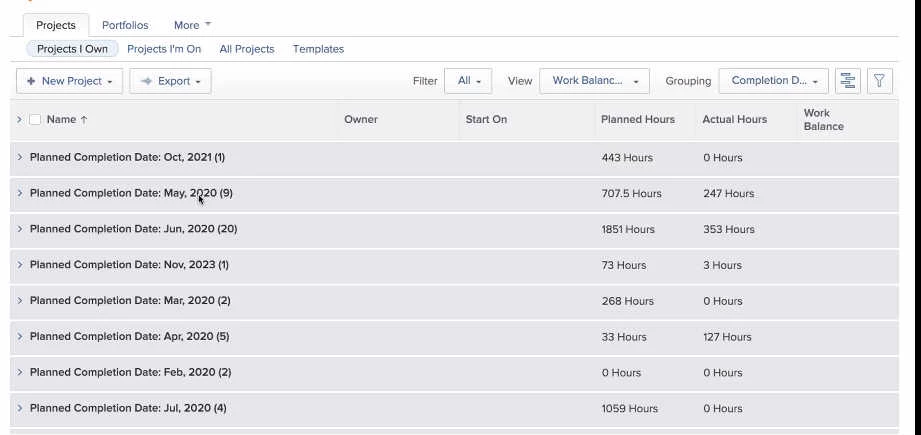Screen dimensions: 921x435
Task: Click the 'Grouping' label text
Action: click(x=688, y=82)
